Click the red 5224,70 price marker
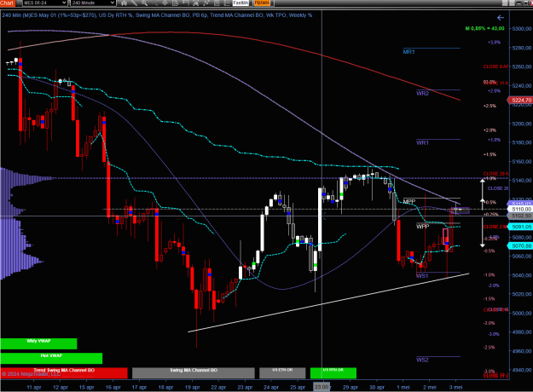533x392 pixels. coord(520,100)
